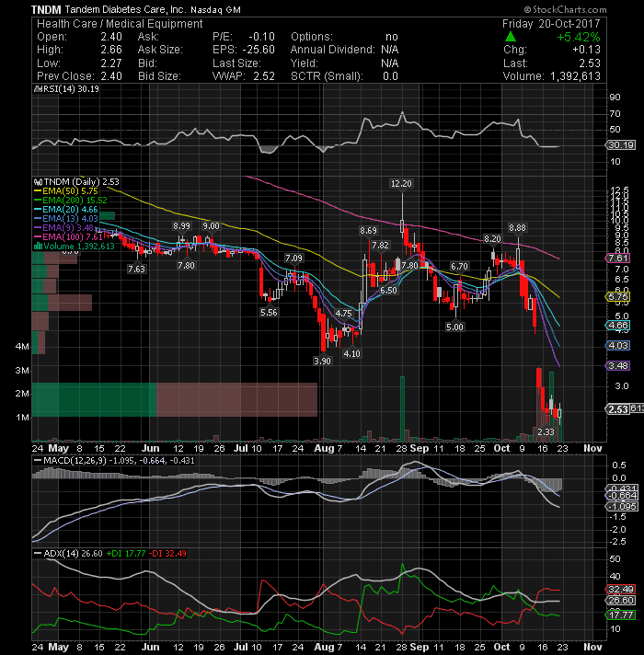The width and height of the screenshot is (644, 655).
Task: Click the MACD -0.664 tag on the right axis
Action: pyautogui.click(x=622, y=496)
